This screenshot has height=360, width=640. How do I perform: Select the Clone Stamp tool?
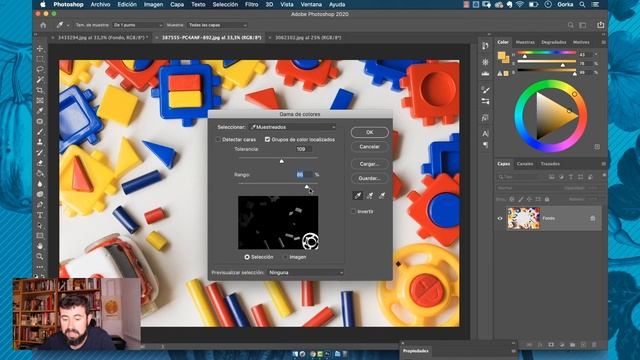(40, 142)
